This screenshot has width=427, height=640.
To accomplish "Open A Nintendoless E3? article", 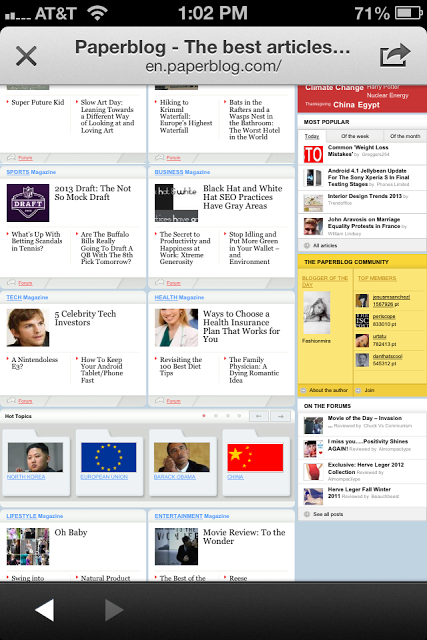I will (34, 363).
